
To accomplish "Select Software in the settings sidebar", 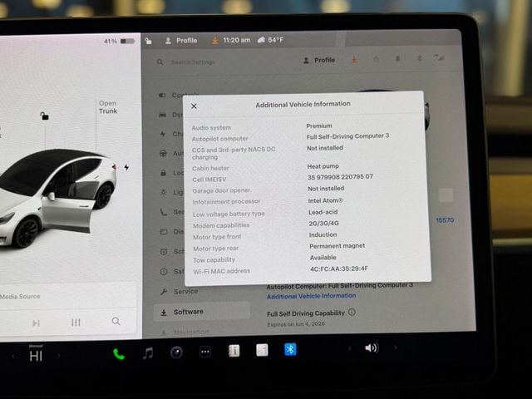I will [x=188, y=312].
